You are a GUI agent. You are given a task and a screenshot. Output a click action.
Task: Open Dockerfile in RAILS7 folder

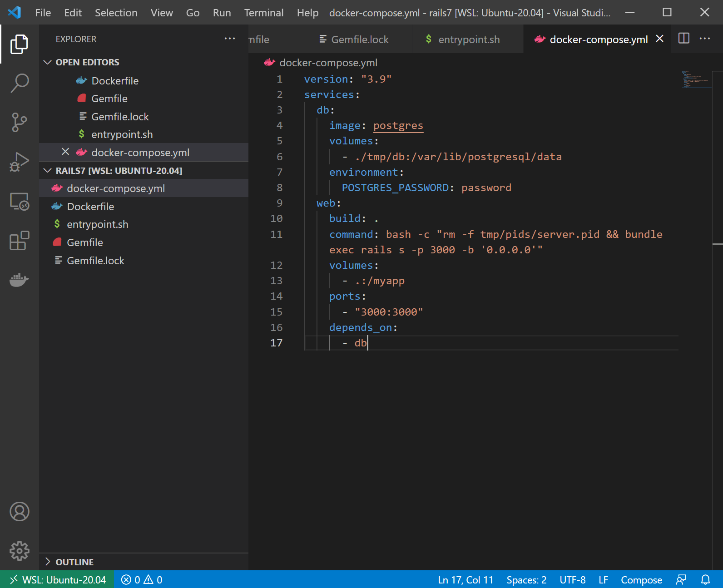point(144,207)
